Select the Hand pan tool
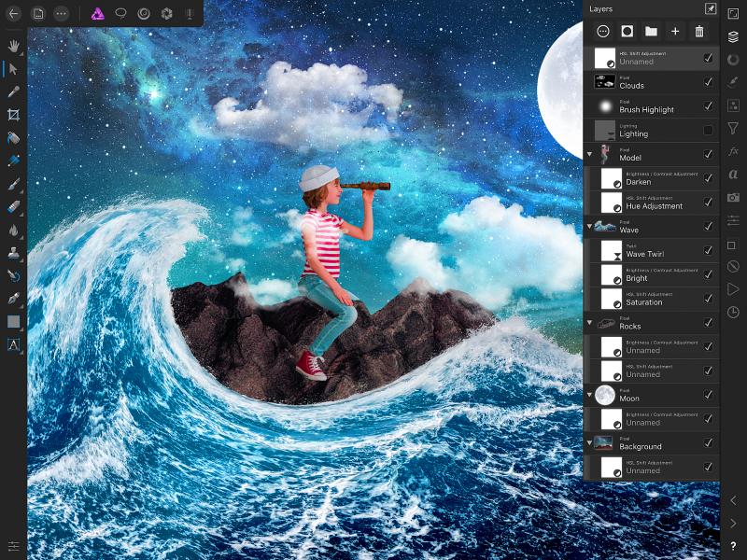Image resolution: width=747 pixels, height=560 pixels. (13, 45)
